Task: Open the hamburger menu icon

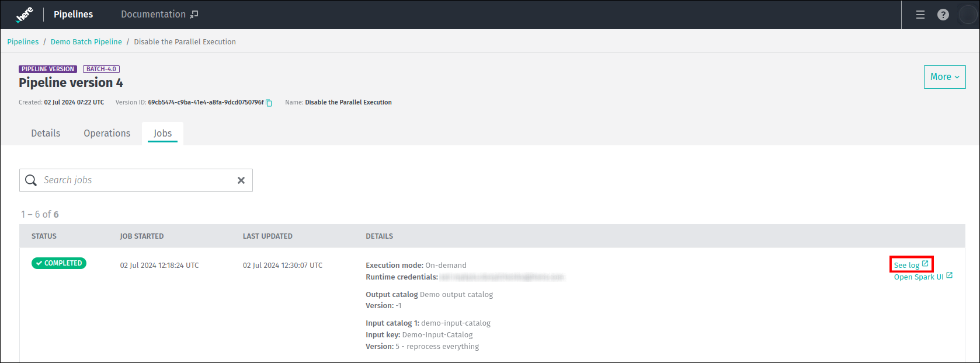Action: pyautogui.click(x=920, y=15)
